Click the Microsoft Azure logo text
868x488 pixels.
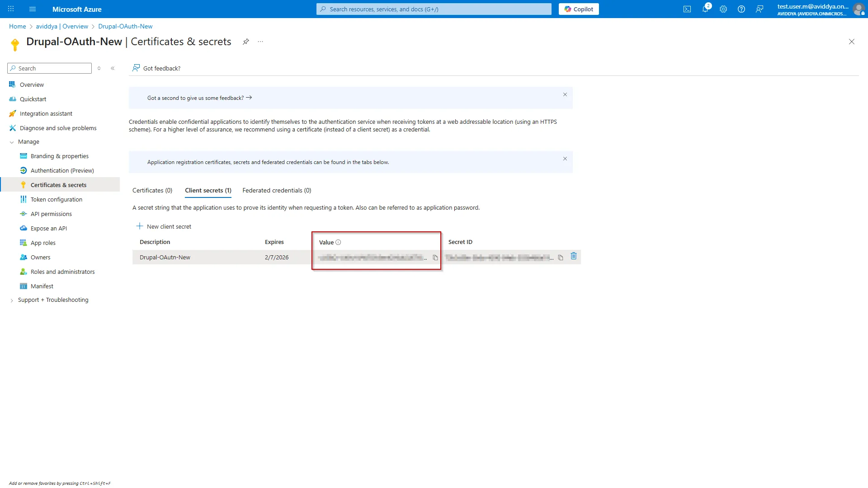(x=77, y=9)
